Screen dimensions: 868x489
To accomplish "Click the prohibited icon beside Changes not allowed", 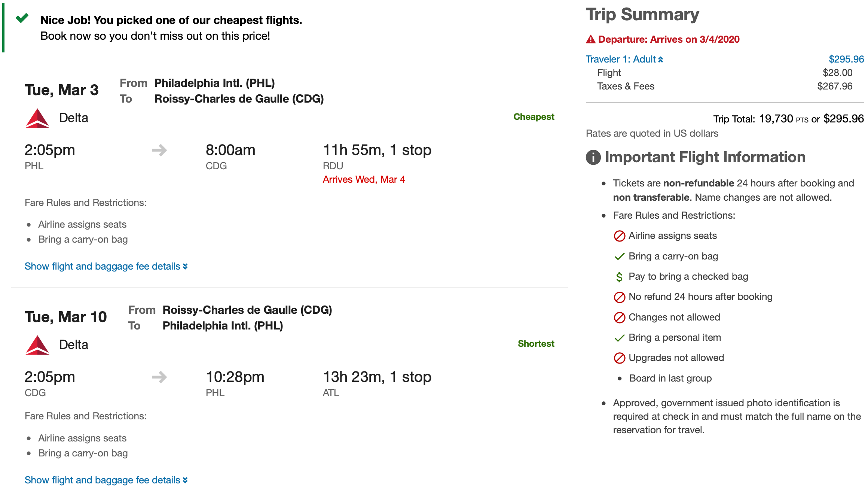I will click(620, 318).
